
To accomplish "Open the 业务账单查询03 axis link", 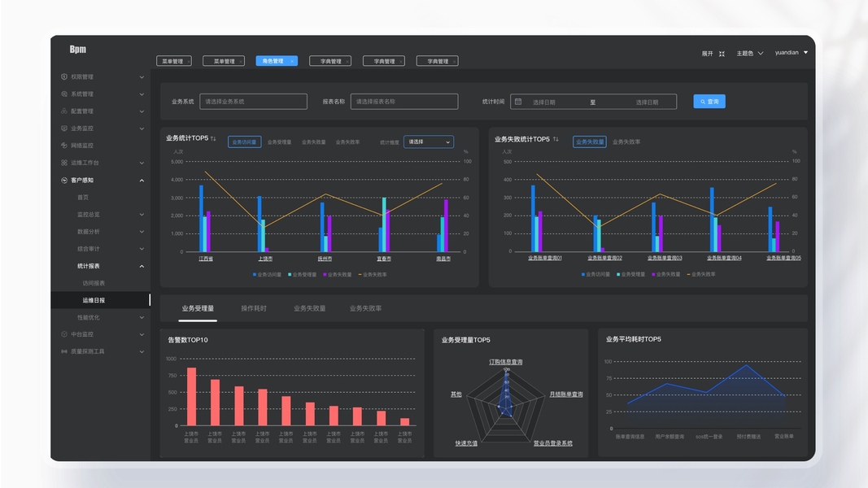I will coord(665,258).
